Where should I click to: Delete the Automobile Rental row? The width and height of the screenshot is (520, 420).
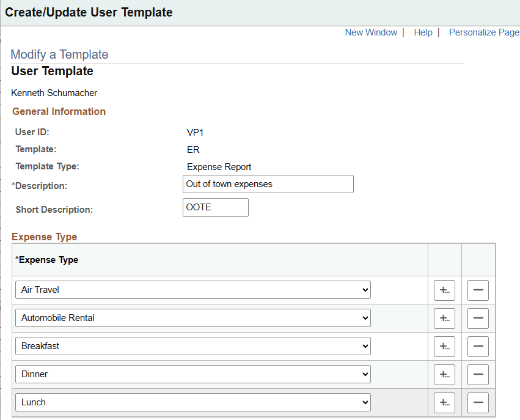pos(478,318)
